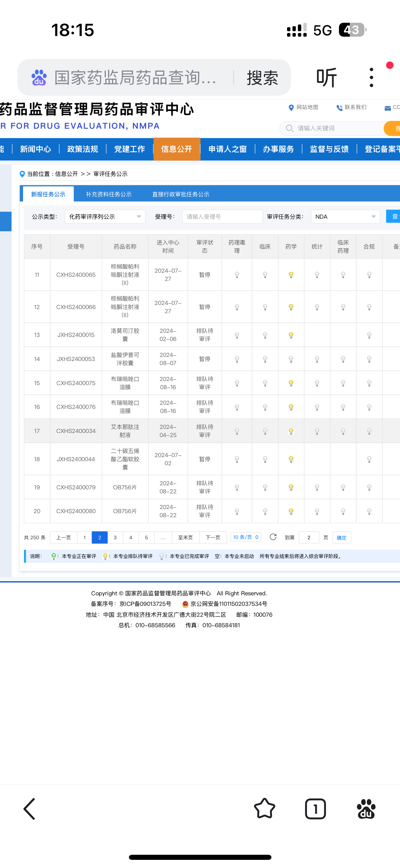Go to page 3 in pagination
The image size is (400, 868).
(x=115, y=538)
